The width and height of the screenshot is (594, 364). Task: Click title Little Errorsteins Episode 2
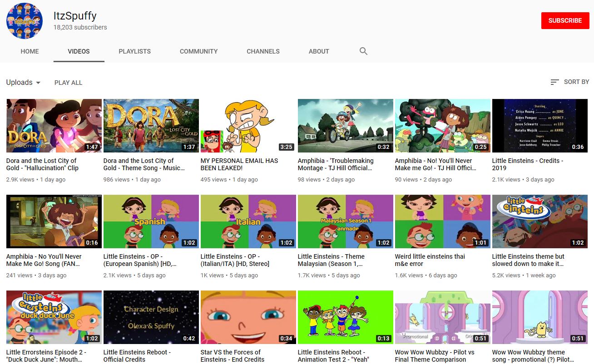pos(46,356)
